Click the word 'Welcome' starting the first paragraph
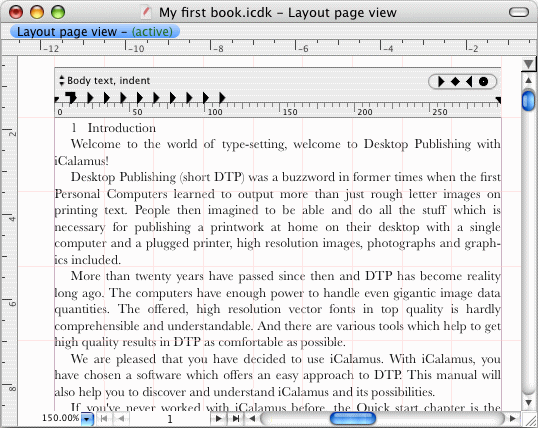538x428 pixels. tap(96, 144)
